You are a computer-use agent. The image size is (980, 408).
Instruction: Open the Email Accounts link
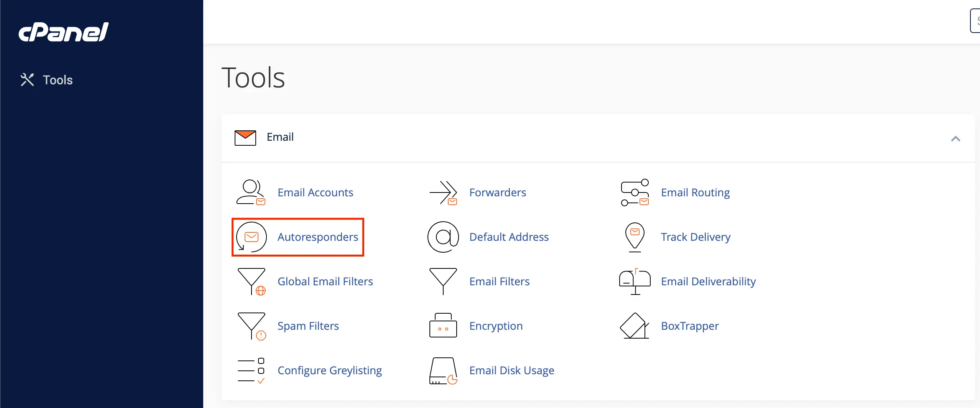[315, 192]
